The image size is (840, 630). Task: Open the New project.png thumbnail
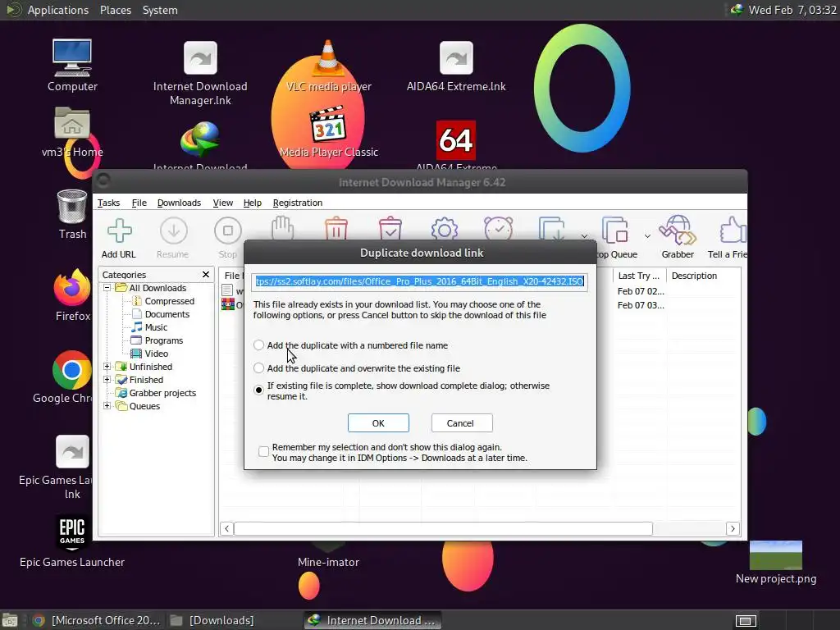point(776,555)
